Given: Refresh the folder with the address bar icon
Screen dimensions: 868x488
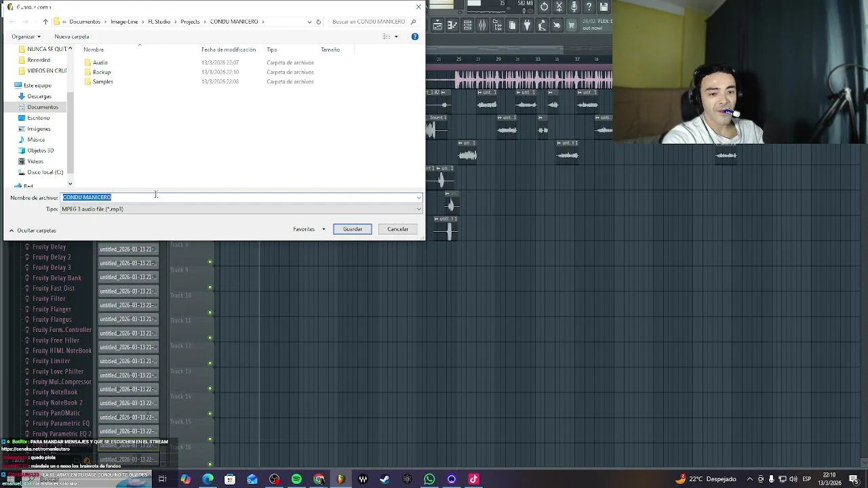Looking at the screenshot, I should (319, 22).
